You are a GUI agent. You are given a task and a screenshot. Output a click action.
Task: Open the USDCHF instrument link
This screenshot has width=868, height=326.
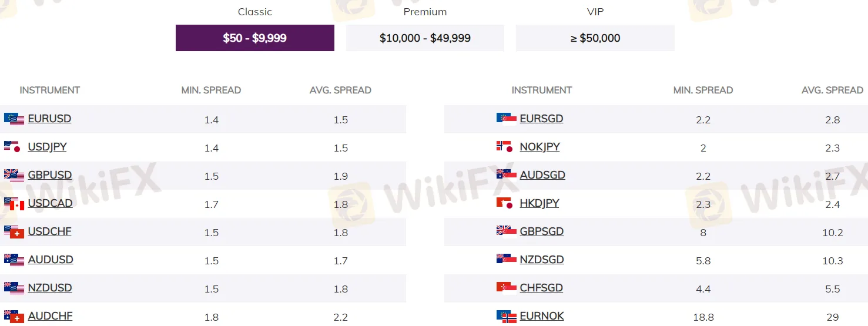click(50, 231)
